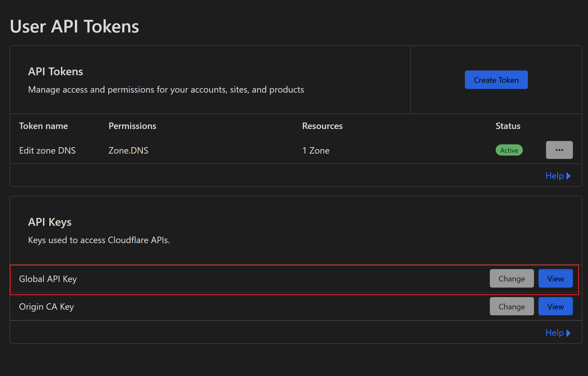The width and height of the screenshot is (588, 376).
Task: View the Global API Key
Action: pyautogui.click(x=555, y=278)
